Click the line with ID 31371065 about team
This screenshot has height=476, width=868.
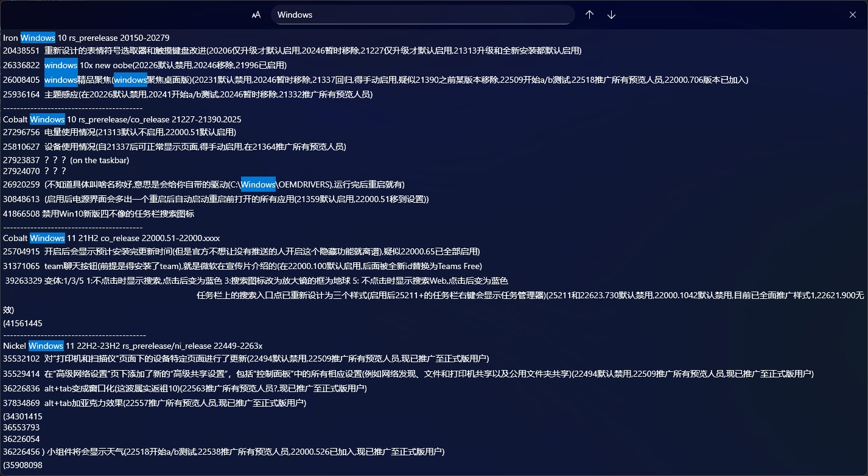(x=242, y=266)
